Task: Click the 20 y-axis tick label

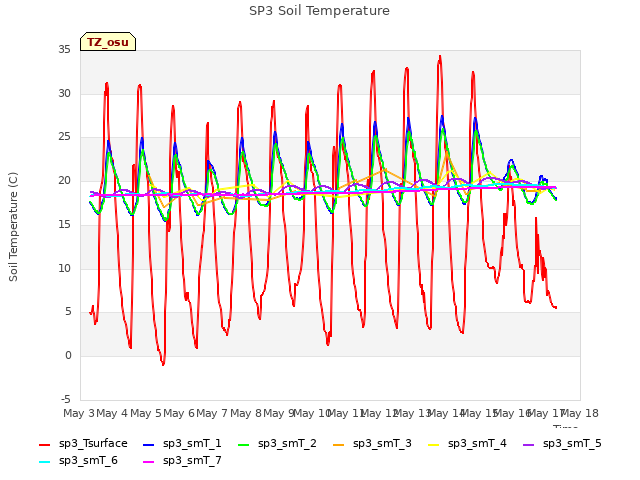Action: pos(64,181)
